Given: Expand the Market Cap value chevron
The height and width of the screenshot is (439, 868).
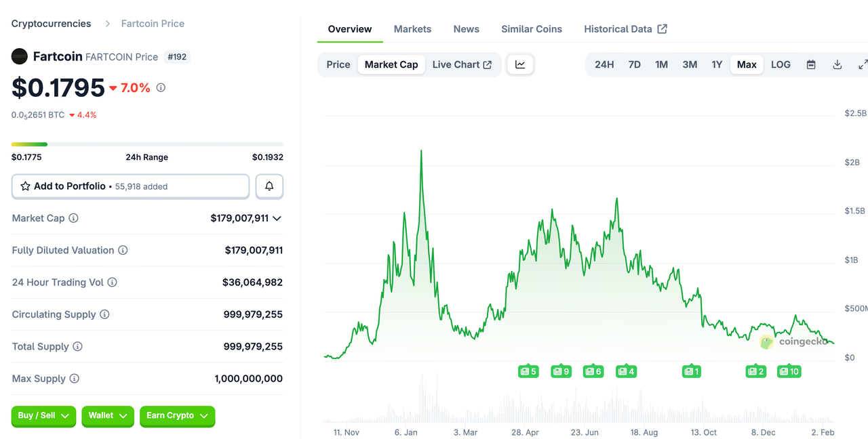Looking at the screenshot, I should tap(277, 218).
